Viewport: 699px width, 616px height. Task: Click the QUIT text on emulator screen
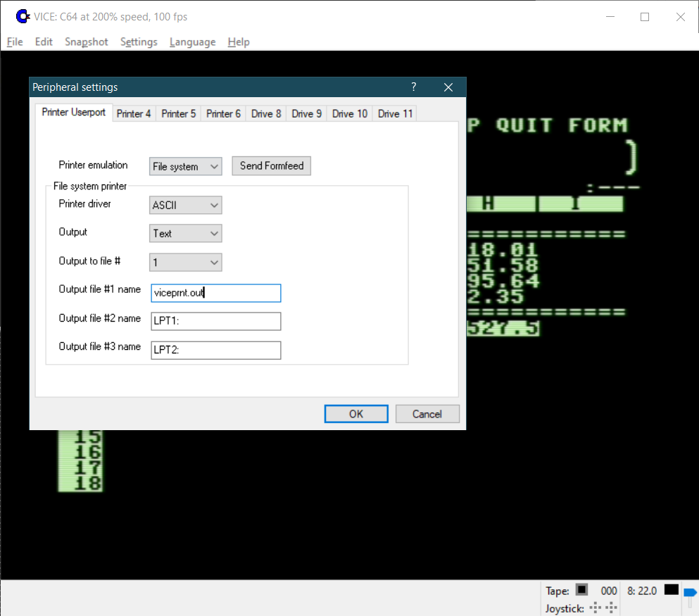(524, 125)
